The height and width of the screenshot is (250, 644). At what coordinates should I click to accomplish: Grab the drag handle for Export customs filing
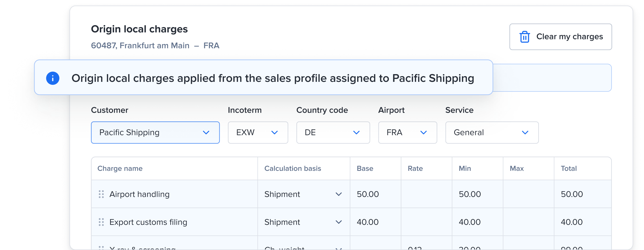pyautogui.click(x=101, y=222)
